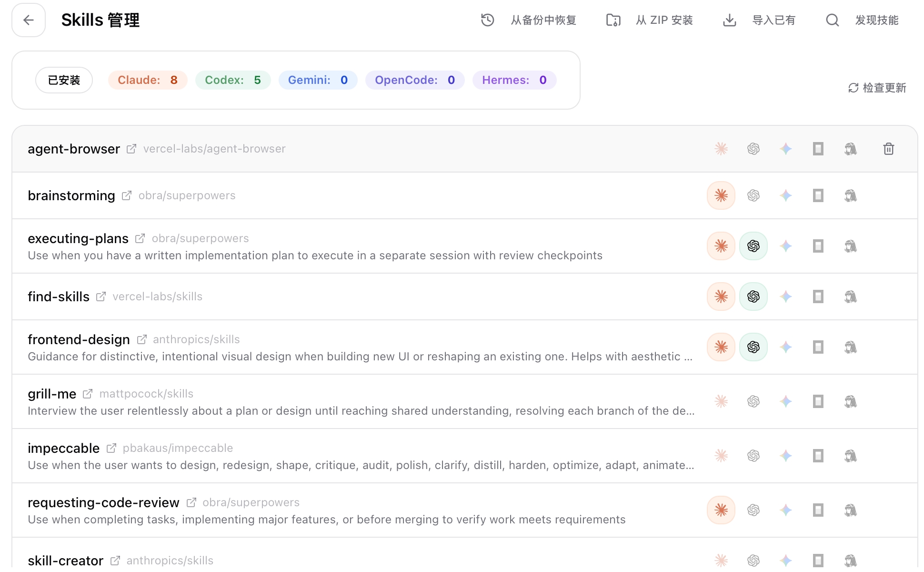Enable Gemini for impeccable skill

(x=786, y=456)
